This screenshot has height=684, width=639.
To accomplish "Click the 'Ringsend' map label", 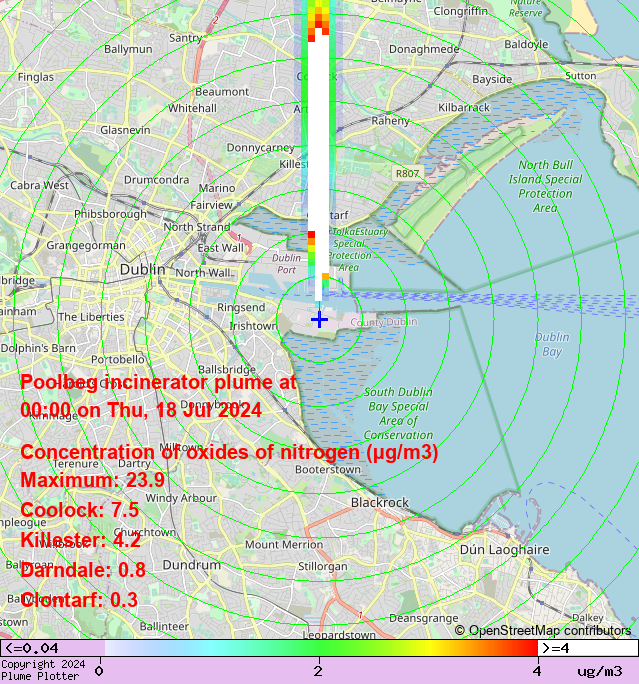I will pos(241,308).
